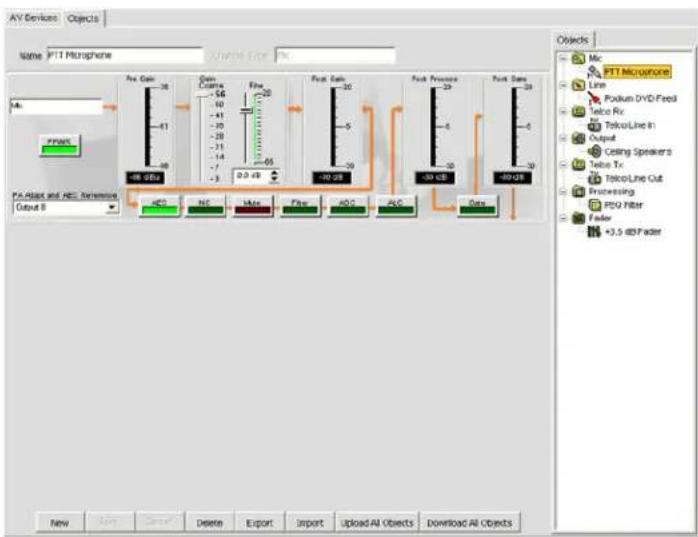Viewport: 698px width, 537px height.
Task: Click Upload All Objects button
Action: [377, 523]
